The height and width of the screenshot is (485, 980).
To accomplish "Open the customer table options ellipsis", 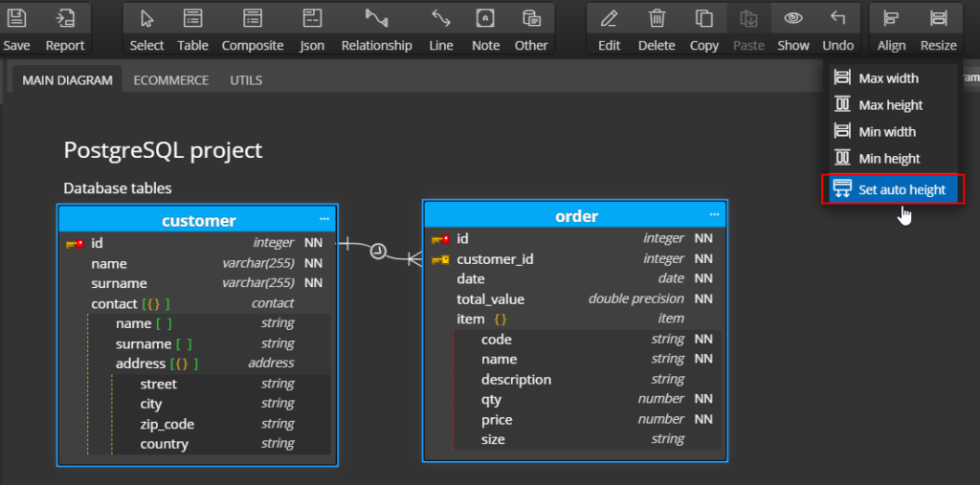I will pyautogui.click(x=323, y=219).
